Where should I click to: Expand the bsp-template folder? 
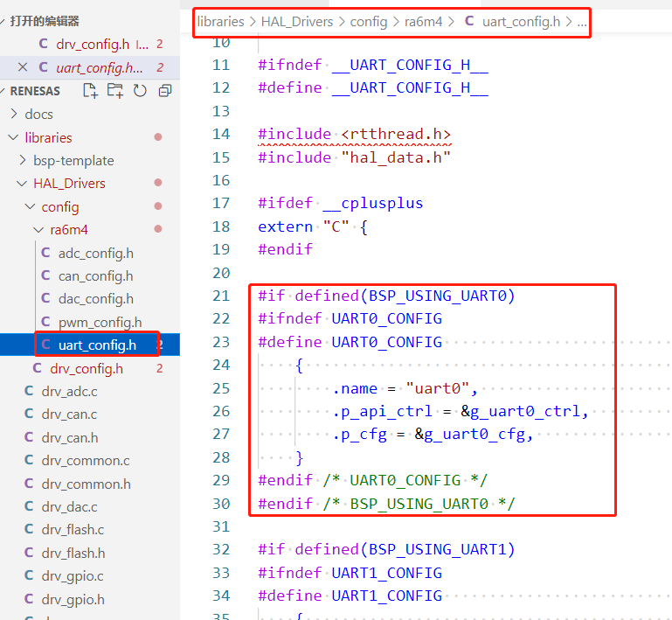(23, 161)
